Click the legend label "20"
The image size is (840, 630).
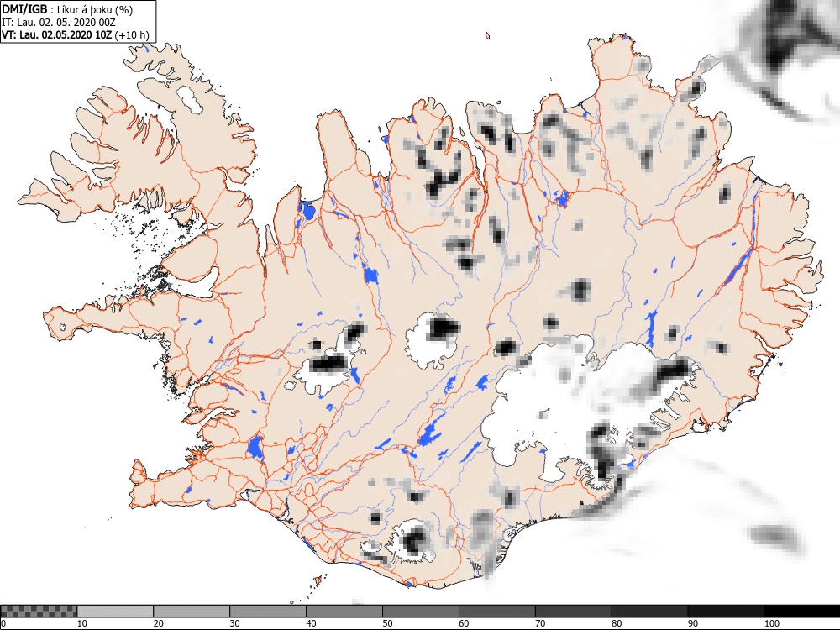click(x=159, y=623)
